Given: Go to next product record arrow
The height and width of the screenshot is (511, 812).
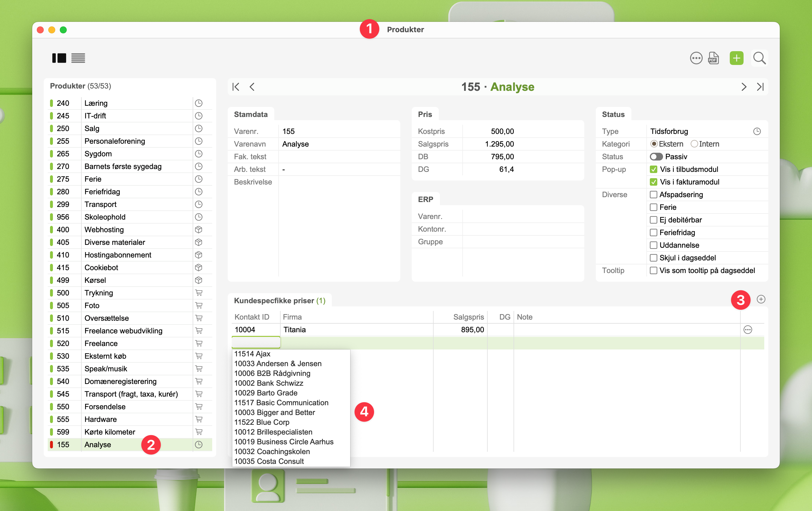Looking at the screenshot, I should point(744,87).
